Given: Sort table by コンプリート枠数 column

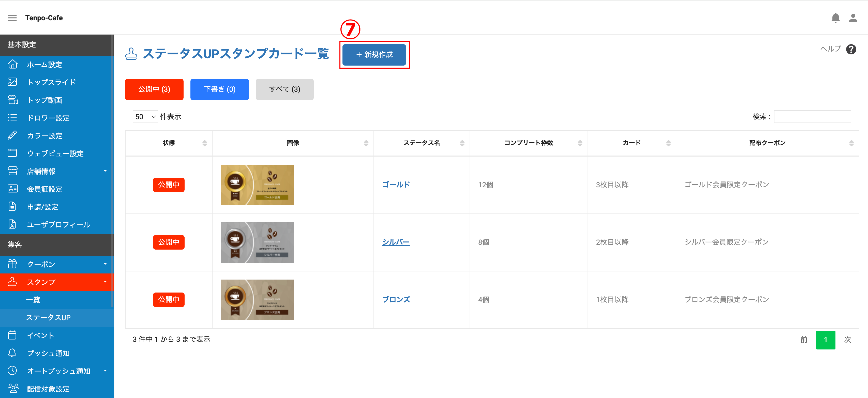Looking at the screenshot, I should coord(580,143).
